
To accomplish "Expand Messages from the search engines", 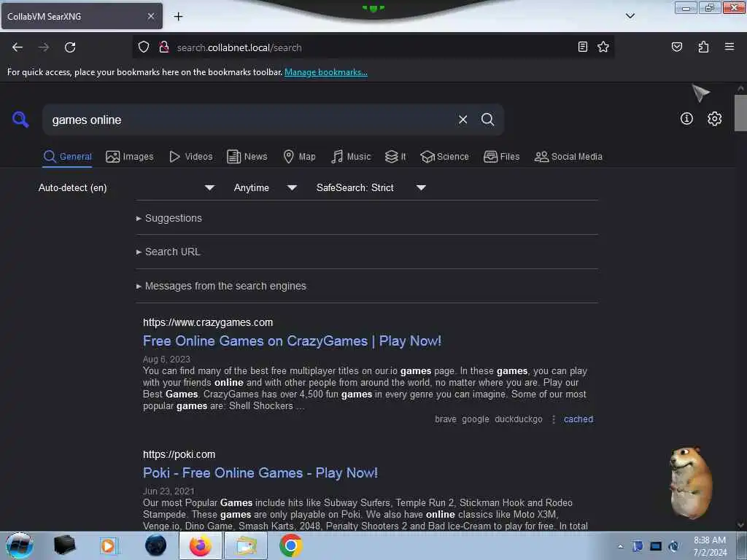I will [x=221, y=286].
